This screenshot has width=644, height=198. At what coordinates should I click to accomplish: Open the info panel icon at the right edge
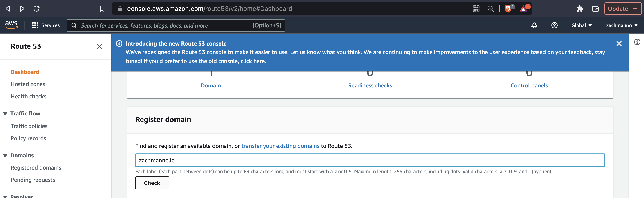637,42
